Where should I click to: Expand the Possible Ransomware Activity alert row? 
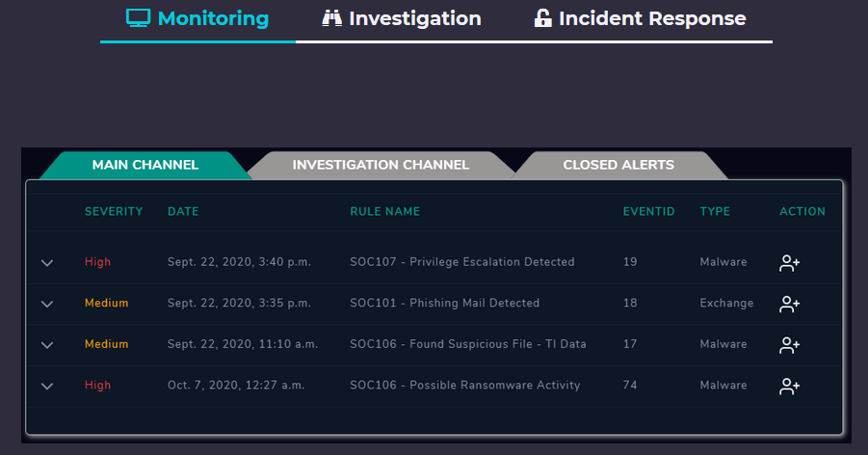(47, 386)
